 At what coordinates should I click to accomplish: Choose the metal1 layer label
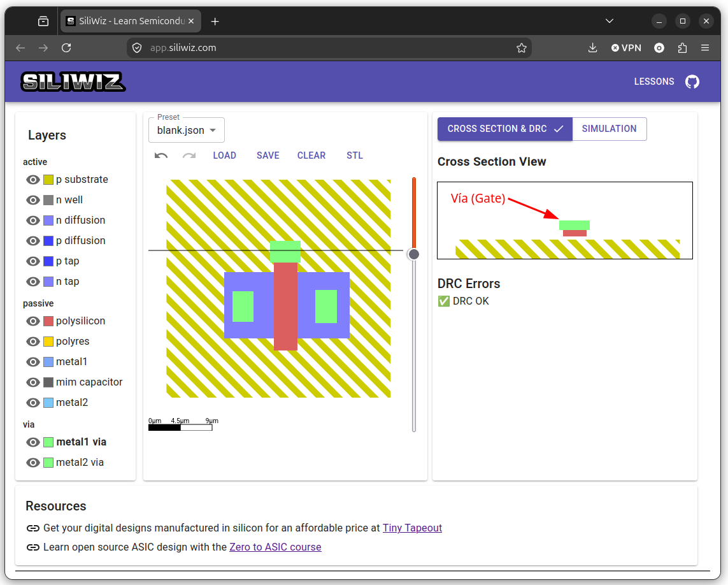click(71, 361)
